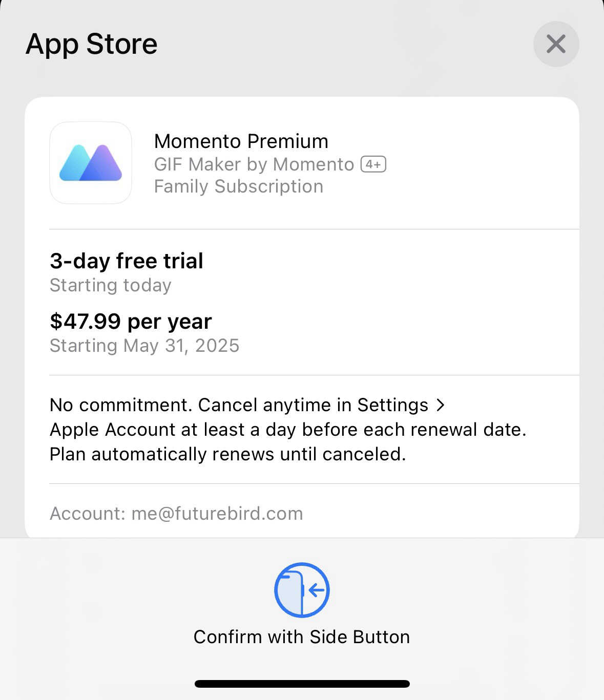Image resolution: width=604 pixels, height=700 pixels.
Task: Tap Confirm with Side Button label
Action: click(x=302, y=637)
